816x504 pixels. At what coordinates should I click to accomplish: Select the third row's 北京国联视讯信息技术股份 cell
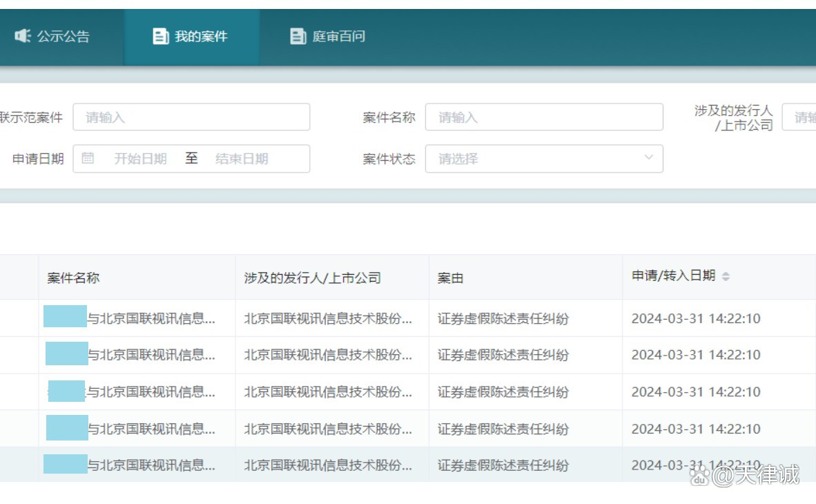(x=328, y=392)
